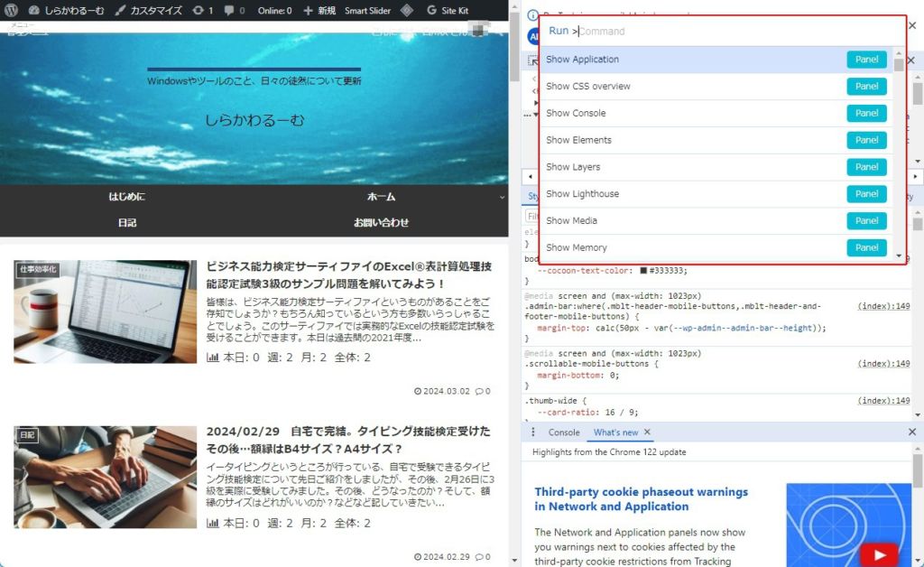Select the Show Console command
Image resolution: width=924 pixels, height=567 pixels.
716,113
